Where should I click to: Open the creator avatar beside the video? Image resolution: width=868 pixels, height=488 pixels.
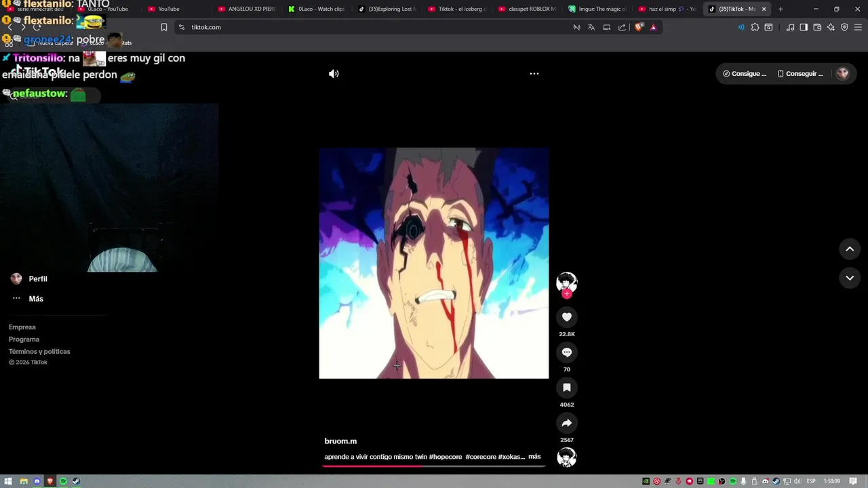[567, 281]
